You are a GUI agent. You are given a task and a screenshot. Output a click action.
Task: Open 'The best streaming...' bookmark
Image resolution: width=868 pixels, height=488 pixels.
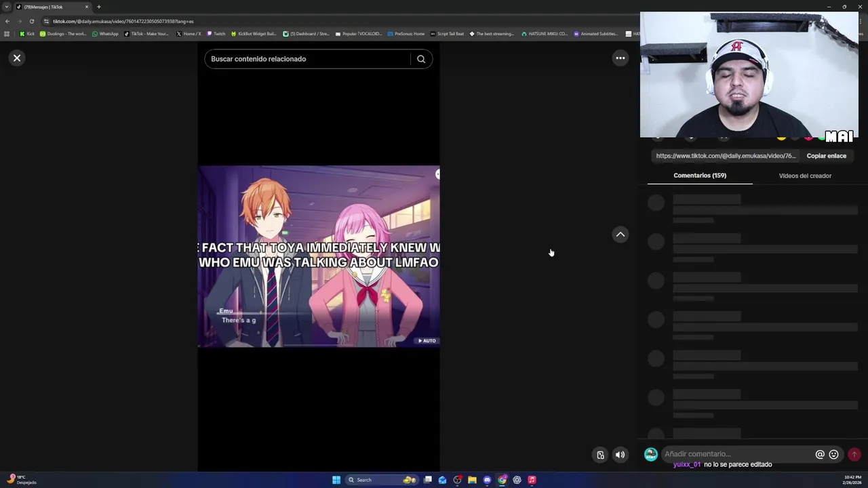(x=492, y=33)
